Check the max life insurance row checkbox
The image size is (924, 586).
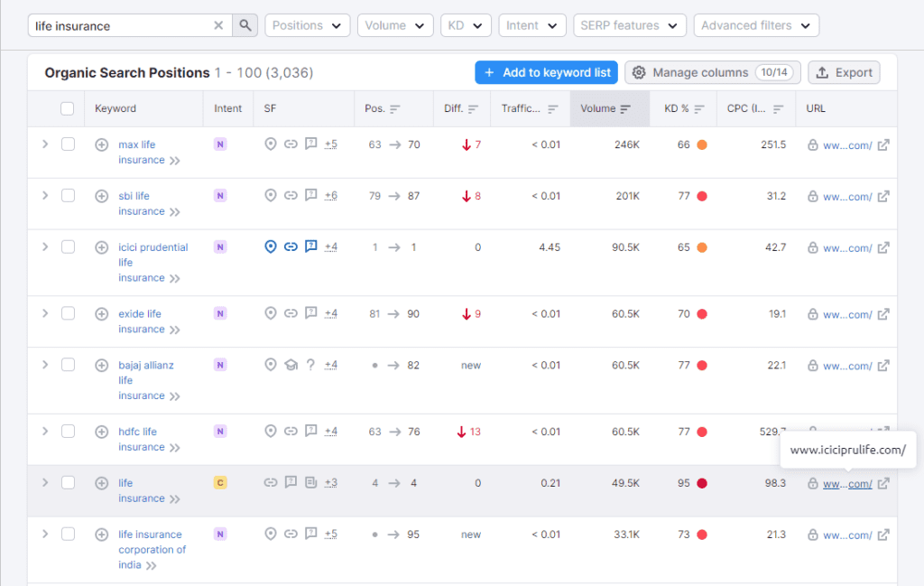pos(68,144)
